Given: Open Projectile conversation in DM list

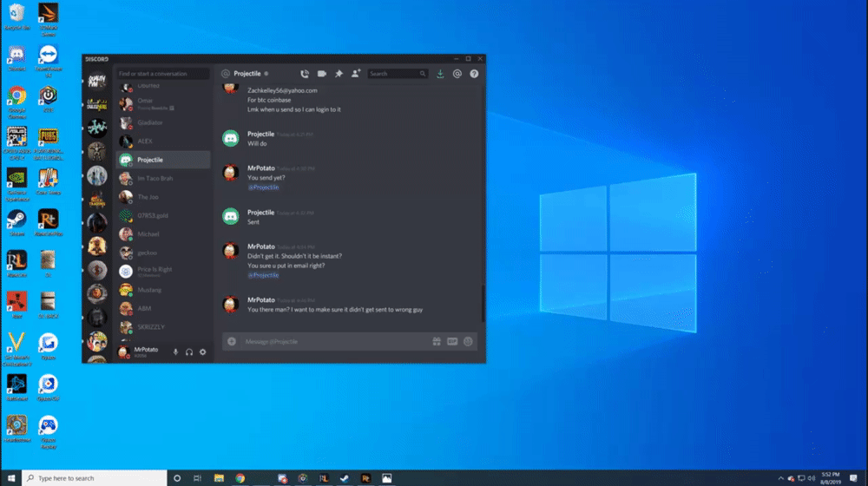Looking at the screenshot, I should click(163, 160).
